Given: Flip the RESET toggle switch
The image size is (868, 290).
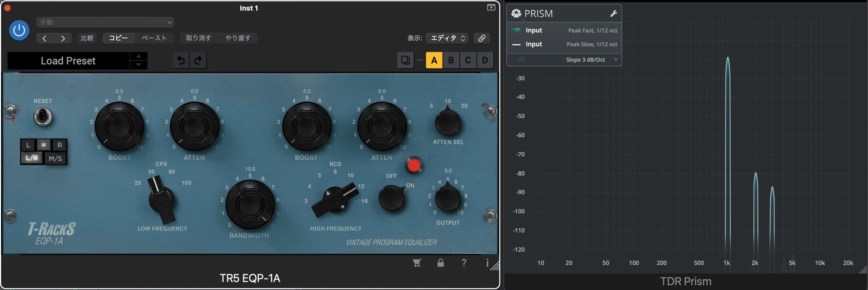Looking at the screenshot, I should [43, 117].
